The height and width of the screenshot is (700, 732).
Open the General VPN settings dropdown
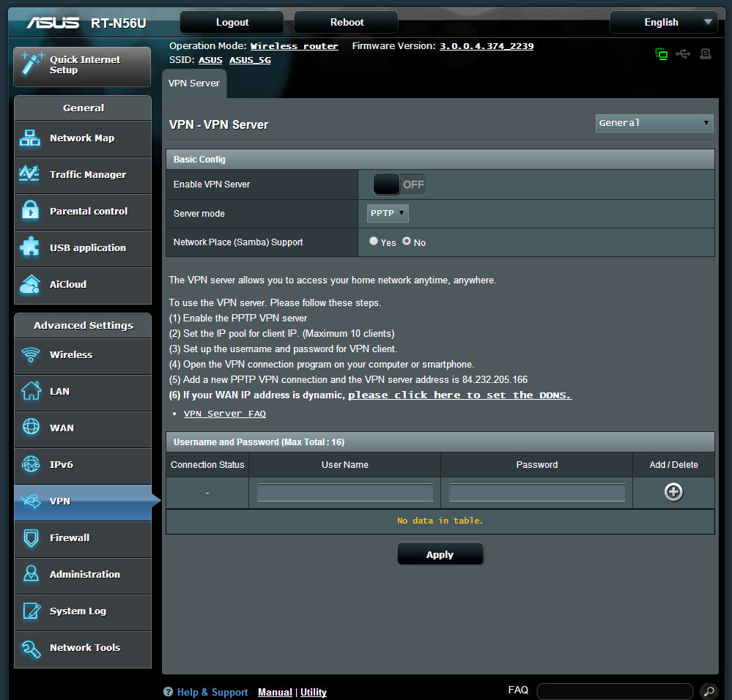coord(654,123)
